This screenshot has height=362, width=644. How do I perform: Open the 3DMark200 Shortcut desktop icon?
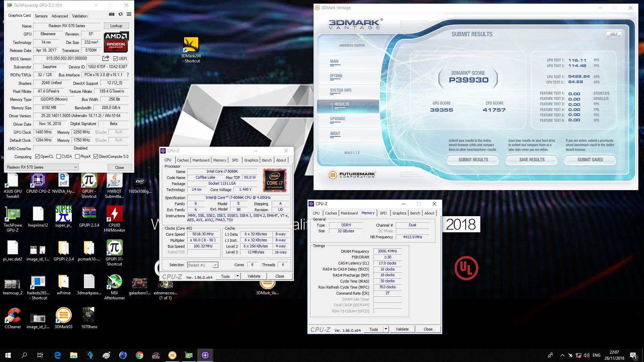point(191,50)
